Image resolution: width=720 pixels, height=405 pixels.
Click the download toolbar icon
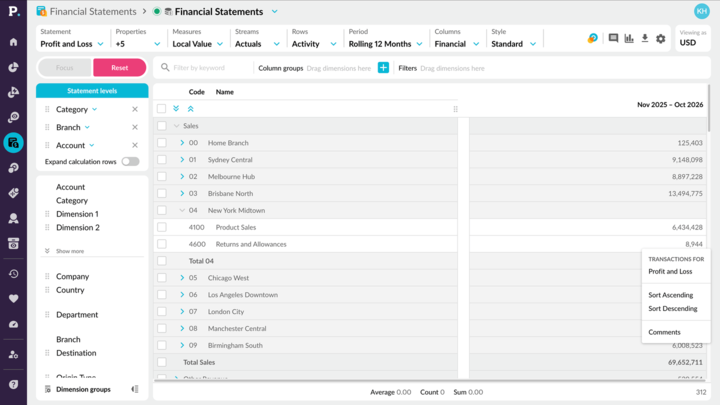click(x=645, y=38)
